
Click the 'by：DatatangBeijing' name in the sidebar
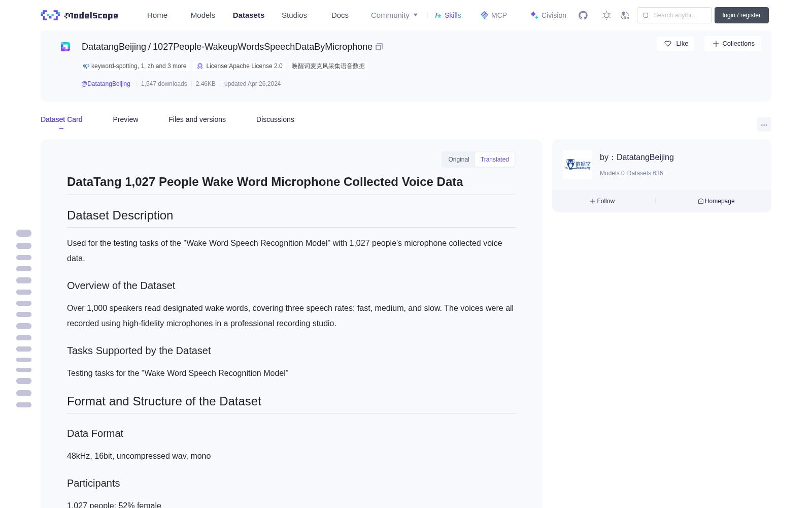click(637, 157)
